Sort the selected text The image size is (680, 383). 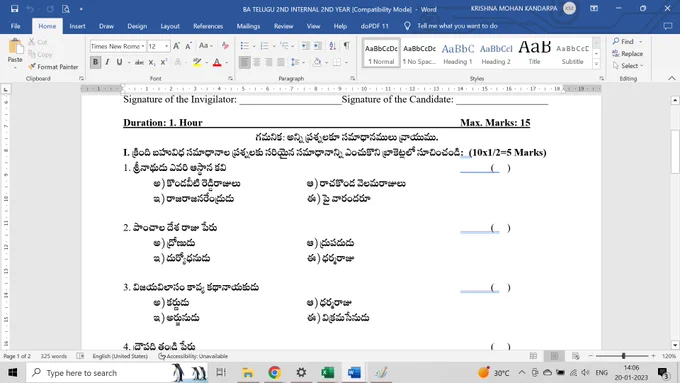tap(333, 46)
